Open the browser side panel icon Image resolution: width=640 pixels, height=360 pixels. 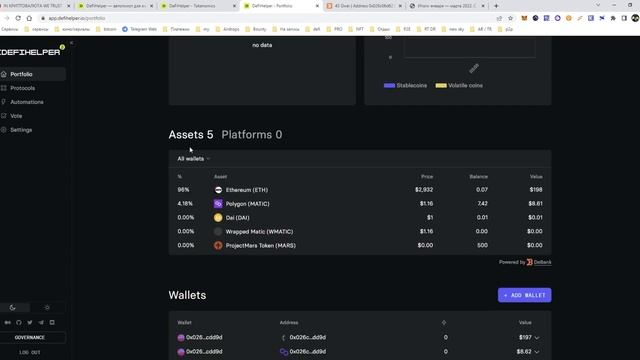624,18
